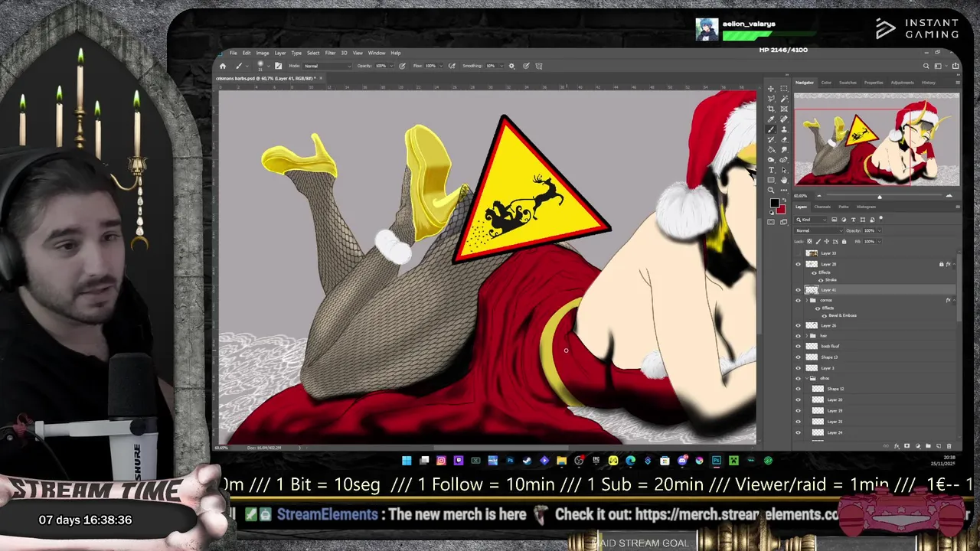Delete layer with trash icon

(x=949, y=446)
